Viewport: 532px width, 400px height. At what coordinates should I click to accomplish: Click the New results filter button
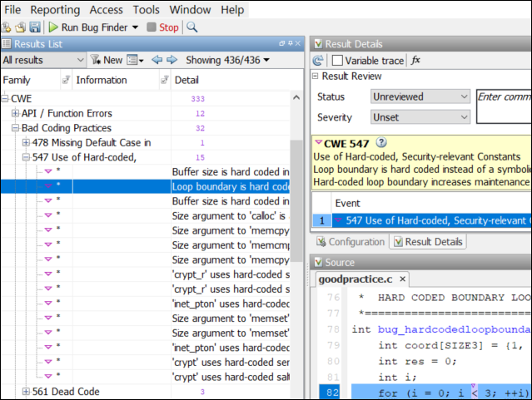point(107,60)
